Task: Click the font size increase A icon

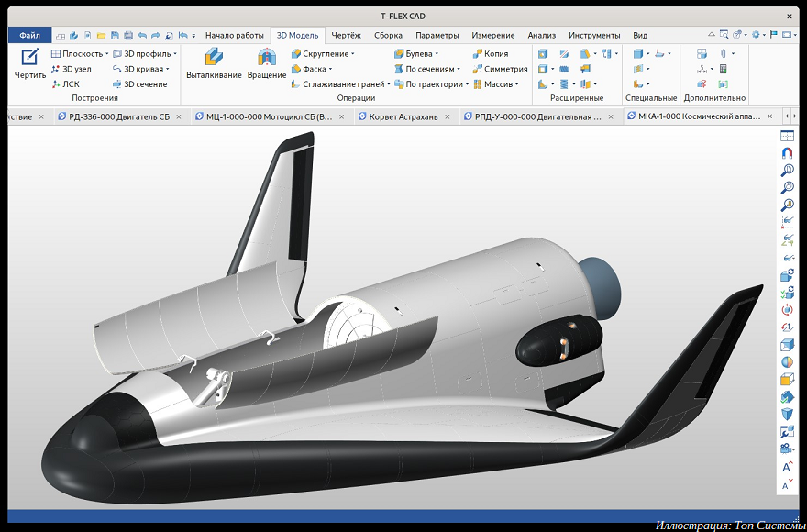Action: [787, 468]
